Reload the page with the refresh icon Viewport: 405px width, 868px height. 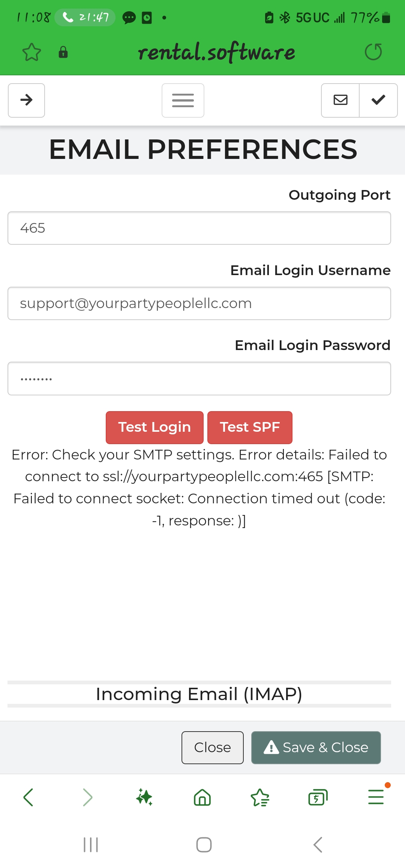coord(373,52)
